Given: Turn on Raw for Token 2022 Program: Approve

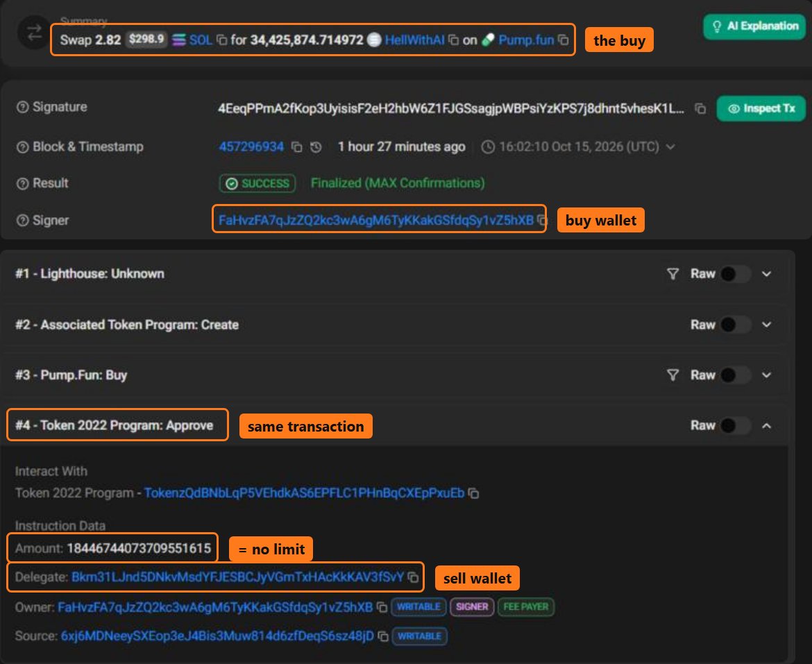Looking at the screenshot, I should 736,425.
